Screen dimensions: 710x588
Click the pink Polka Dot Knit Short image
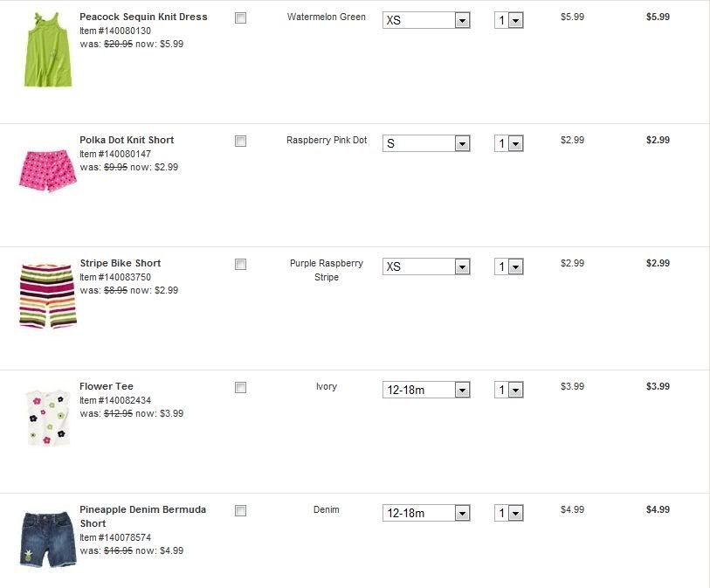pos(47,169)
